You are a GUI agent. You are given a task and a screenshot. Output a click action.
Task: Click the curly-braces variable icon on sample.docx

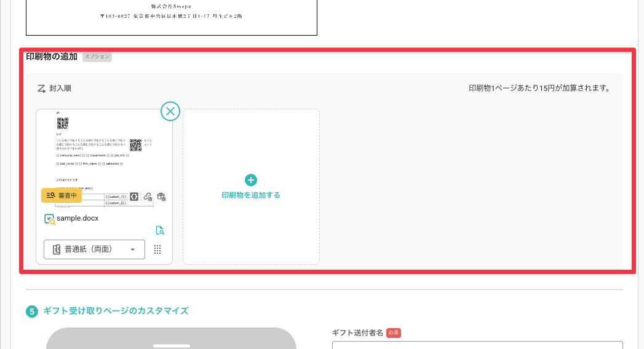click(x=134, y=197)
